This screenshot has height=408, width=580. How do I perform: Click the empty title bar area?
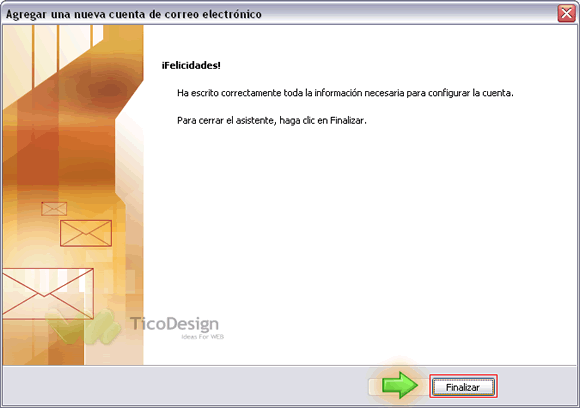407,14
